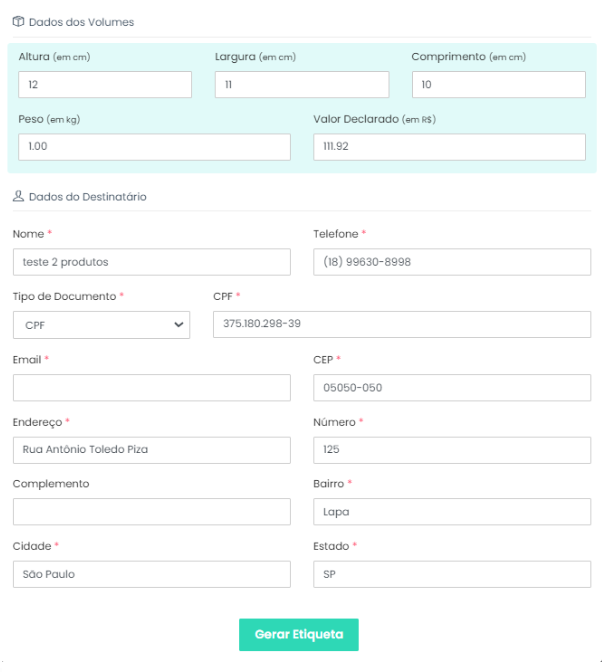The width and height of the screenshot is (602, 672).
Task: Select the Bairro input field
Action: click(452, 512)
